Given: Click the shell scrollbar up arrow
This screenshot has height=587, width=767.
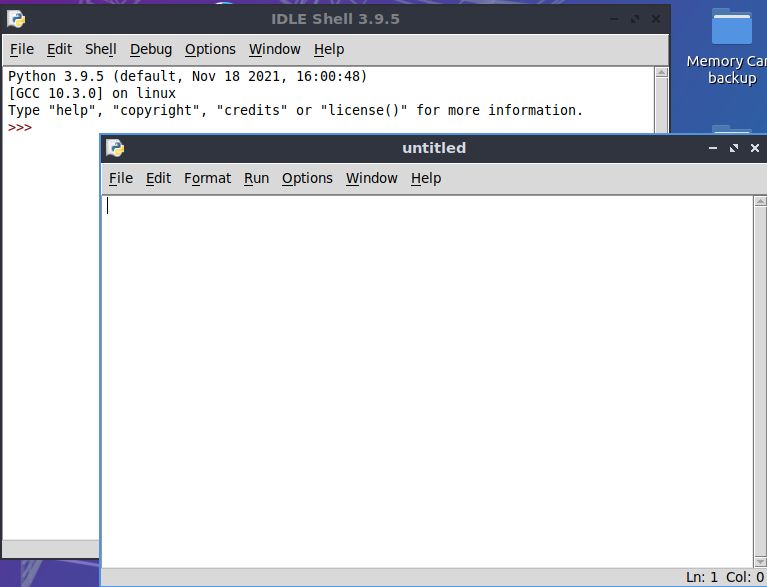Looking at the screenshot, I should 661,73.
